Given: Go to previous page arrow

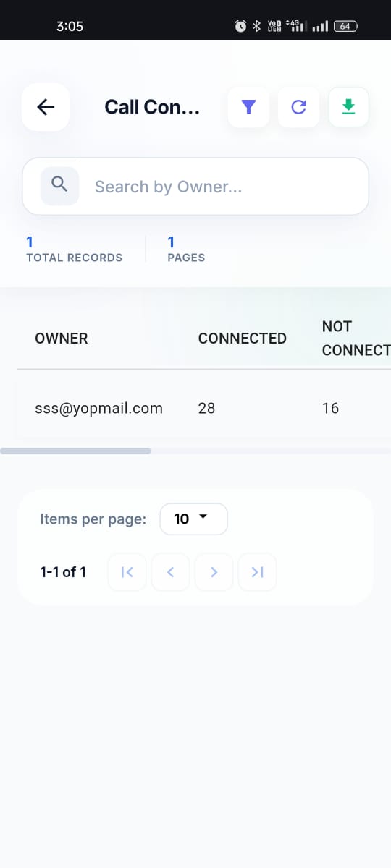Looking at the screenshot, I should [171, 572].
